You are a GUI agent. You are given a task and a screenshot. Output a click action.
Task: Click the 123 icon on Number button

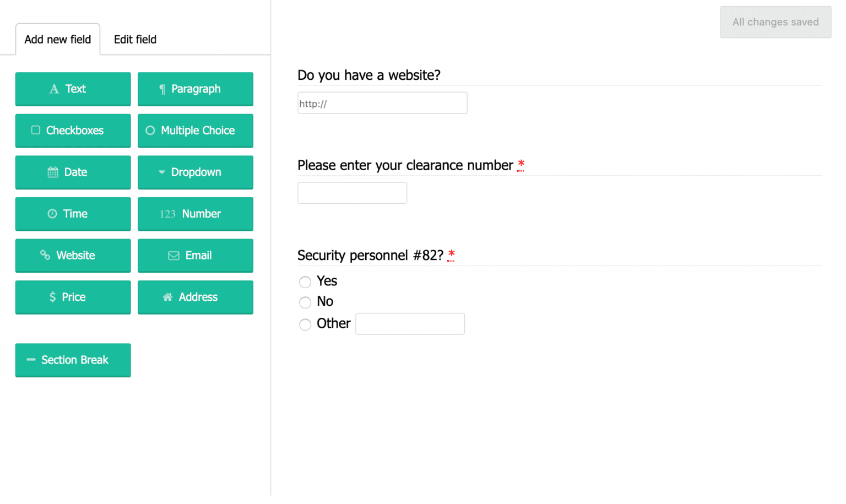point(167,214)
